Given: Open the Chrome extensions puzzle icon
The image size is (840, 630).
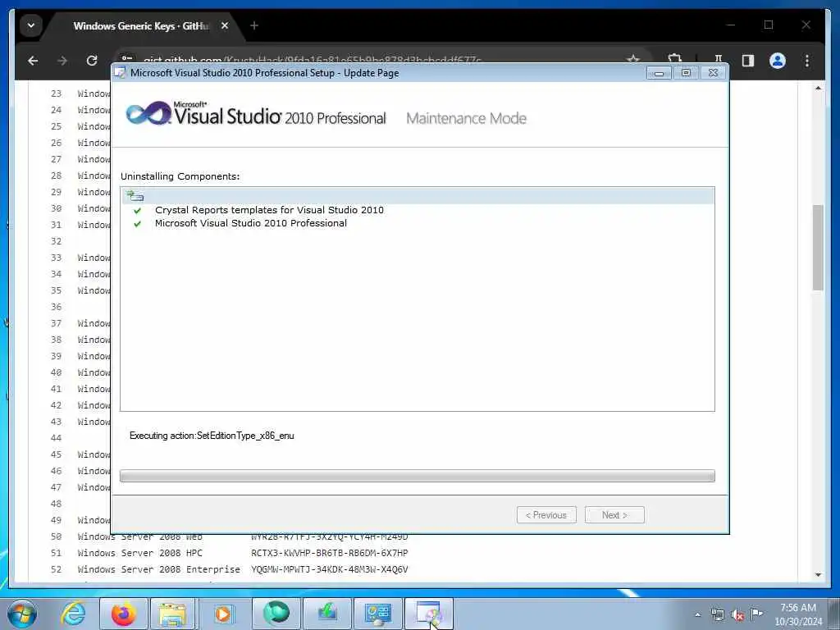Looking at the screenshot, I should pos(674,59).
